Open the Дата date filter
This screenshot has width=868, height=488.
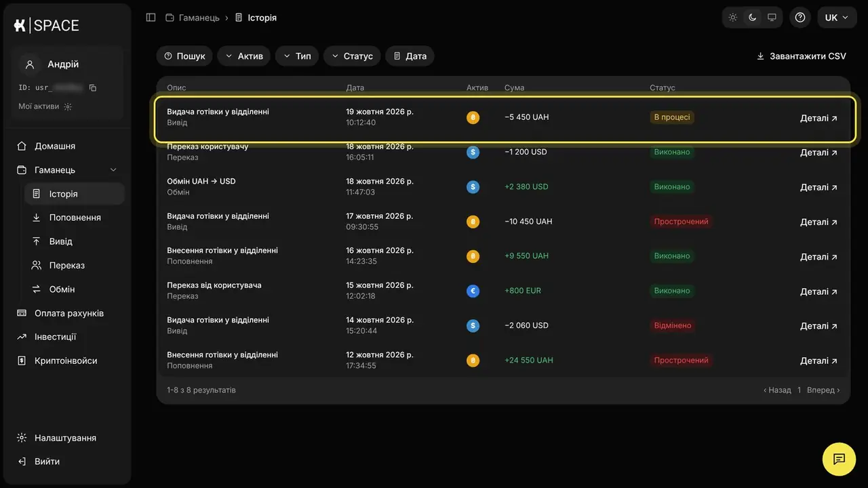410,56
